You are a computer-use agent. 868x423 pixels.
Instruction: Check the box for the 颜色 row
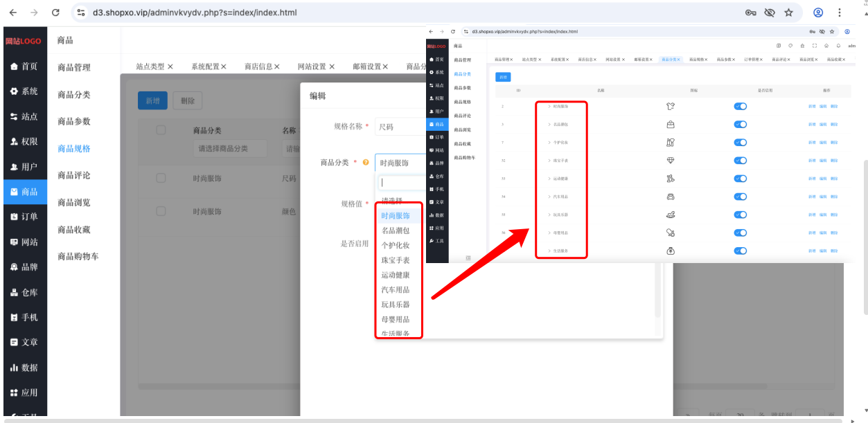(161, 211)
